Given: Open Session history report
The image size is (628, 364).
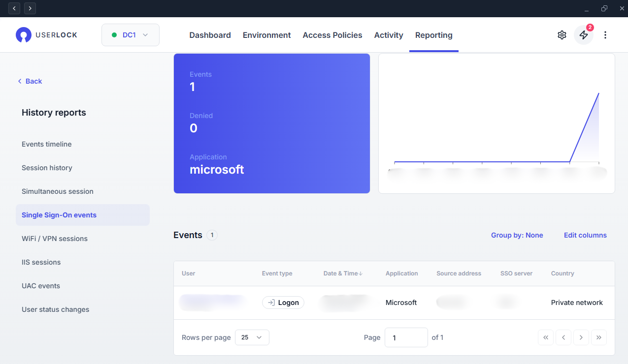Looking at the screenshot, I should click(x=47, y=168).
